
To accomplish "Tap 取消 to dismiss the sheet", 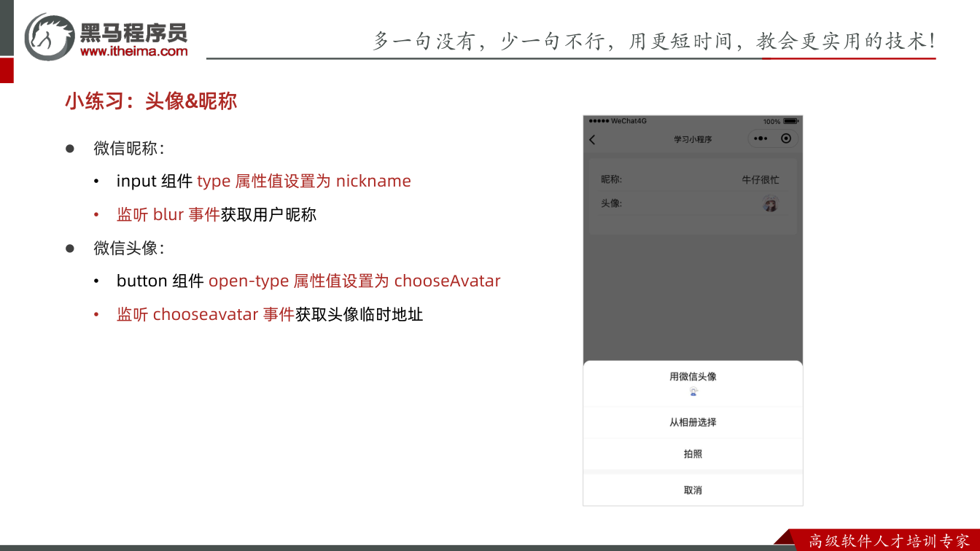I will pyautogui.click(x=693, y=491).
